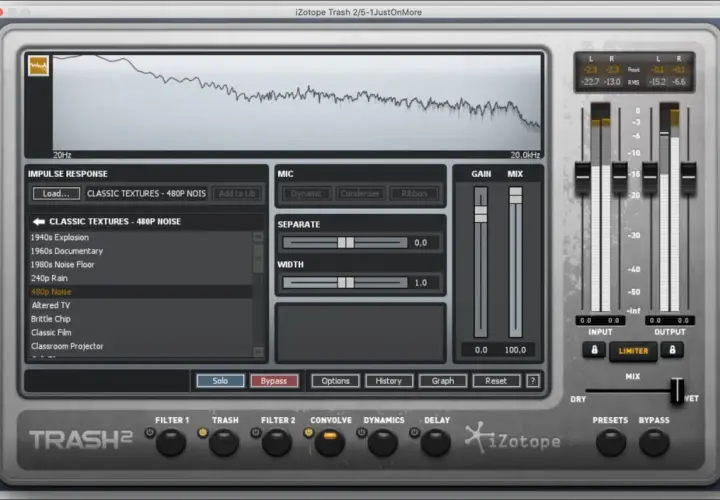Click the Dry/Wet mix slider handle
The height and width of the screenshot is (500, 720).
[677, 391]
